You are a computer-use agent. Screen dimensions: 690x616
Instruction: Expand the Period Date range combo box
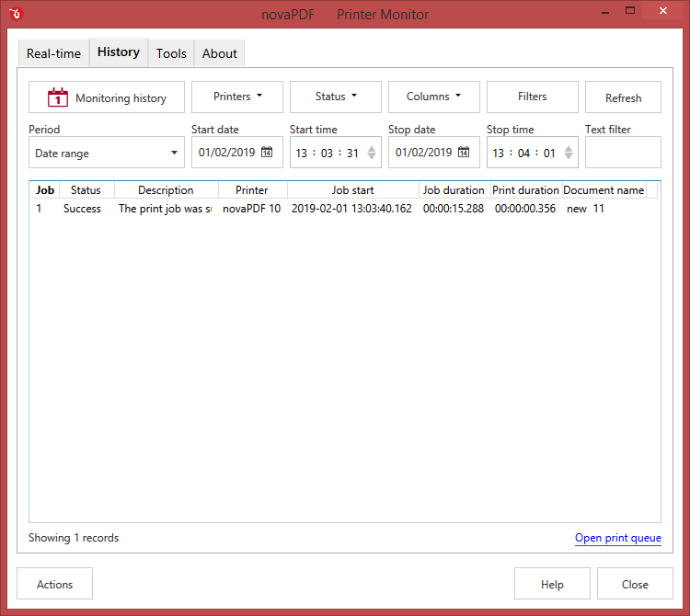coord(107,153)
